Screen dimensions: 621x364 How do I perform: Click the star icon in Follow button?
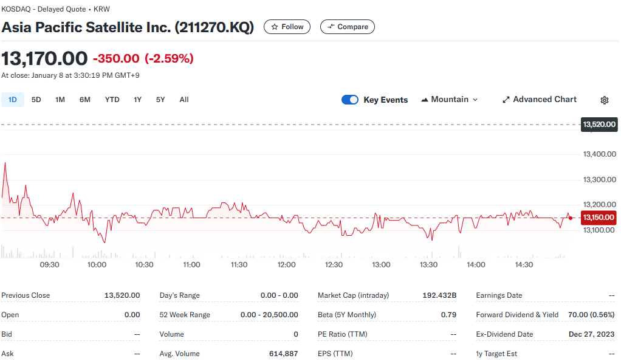[275, 27]
